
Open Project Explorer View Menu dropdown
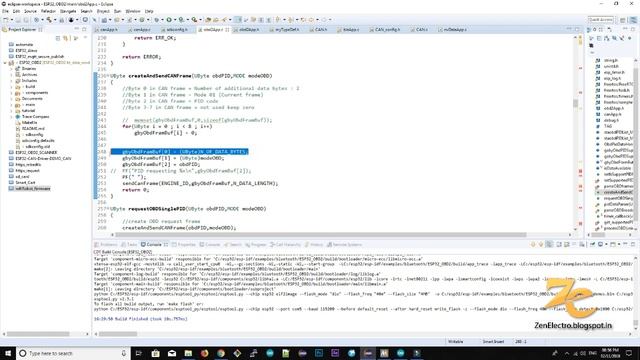click(85, 38)
